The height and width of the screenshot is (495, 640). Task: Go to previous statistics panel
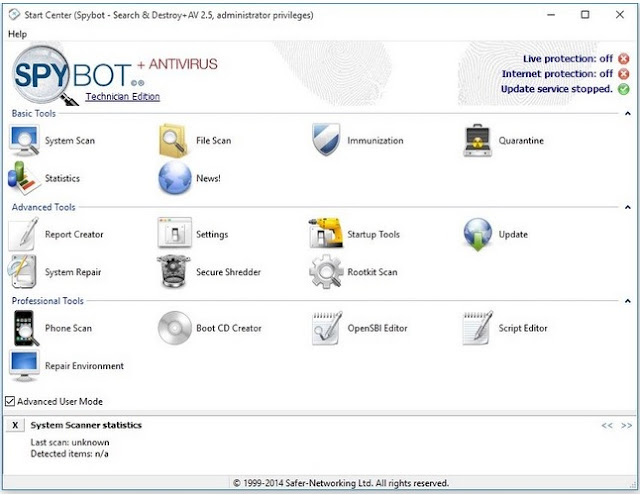607,426
